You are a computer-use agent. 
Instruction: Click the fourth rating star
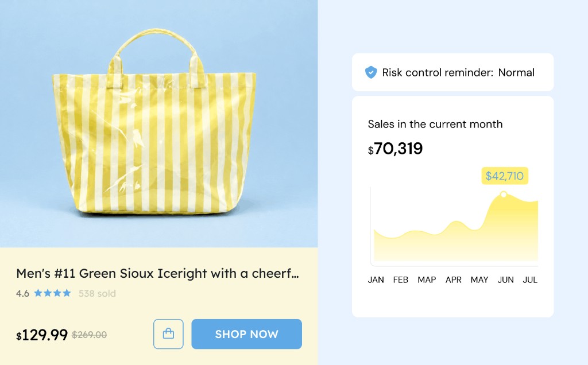tap(67, 293)
